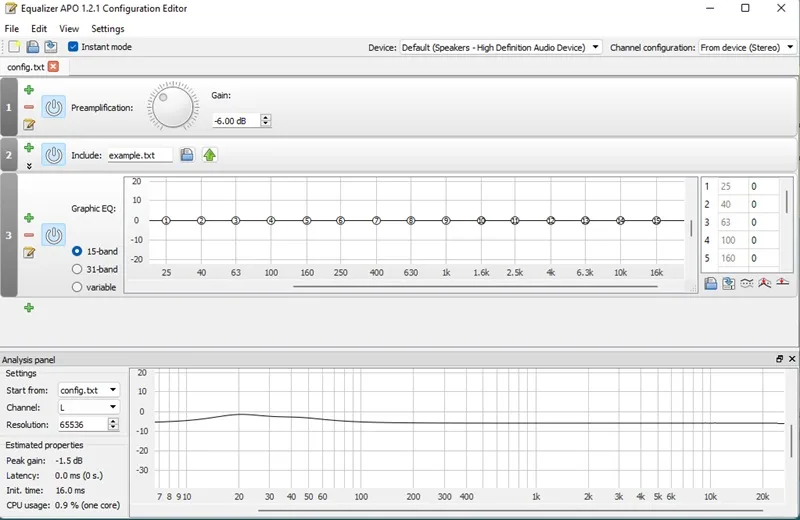Add new filter with bottom green plus
Screen dimensions: 800x520
tap(29, 308)
